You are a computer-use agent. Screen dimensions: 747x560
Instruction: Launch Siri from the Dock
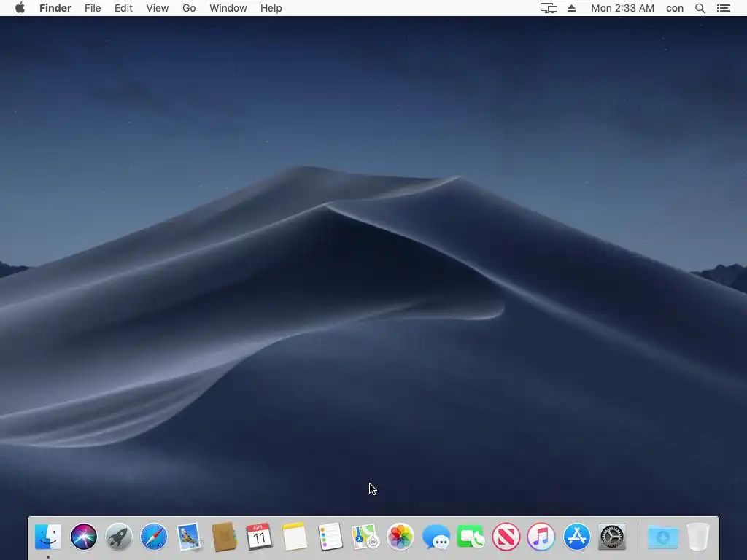click(83, 537)
